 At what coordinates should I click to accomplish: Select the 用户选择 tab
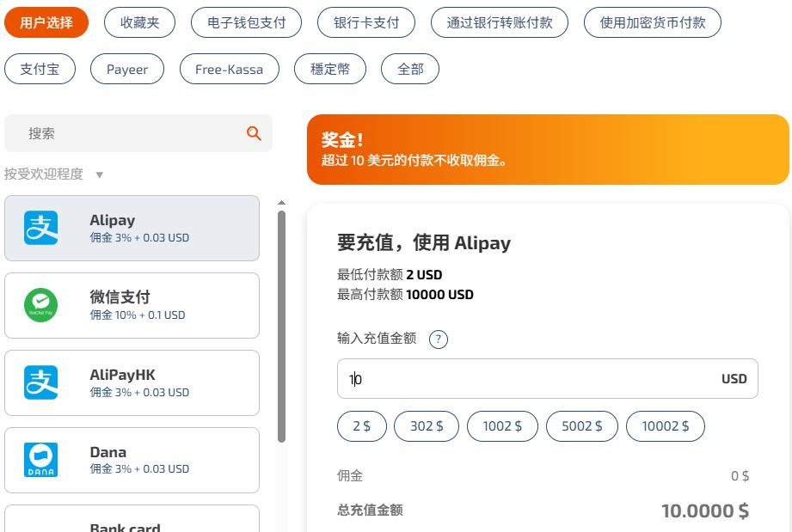click(46, 22)
